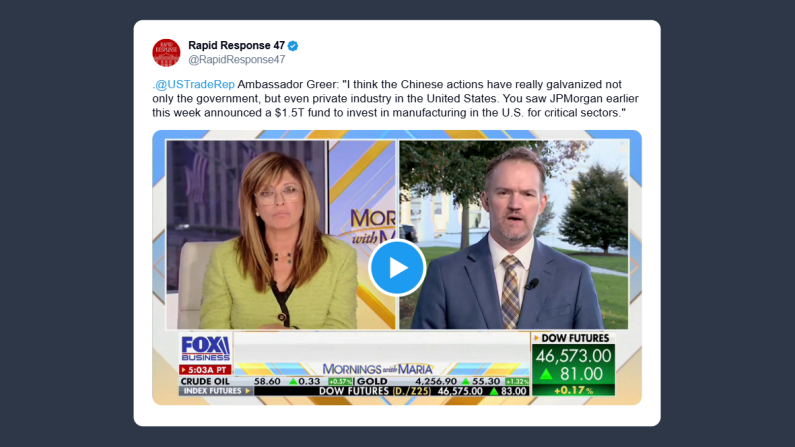The image size is (795, 447).
Task: Click the Mornings with Maria banner
Action: pos(378,369)
